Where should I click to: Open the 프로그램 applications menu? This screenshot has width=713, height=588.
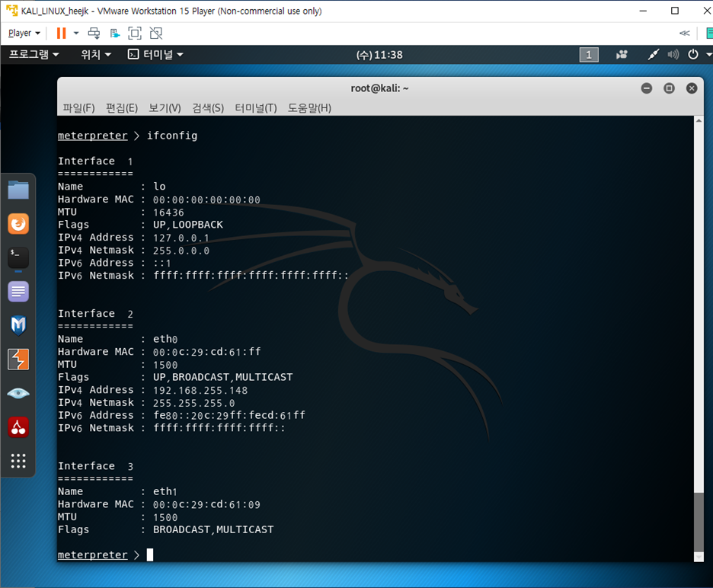coord(34,55)
